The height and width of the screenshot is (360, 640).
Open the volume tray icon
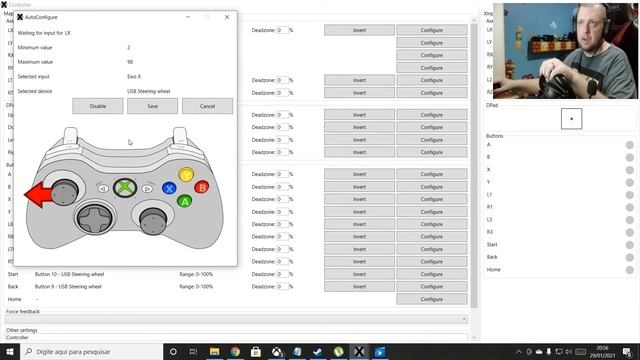569,351
